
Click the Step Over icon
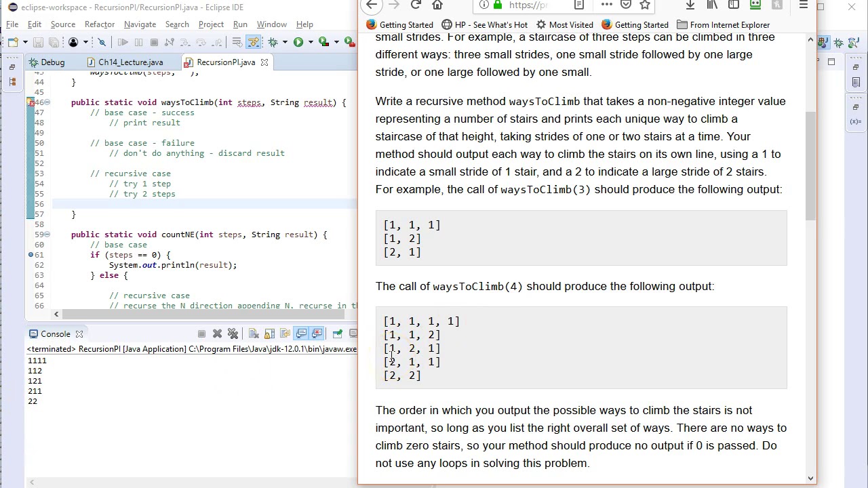coord(201,42)
